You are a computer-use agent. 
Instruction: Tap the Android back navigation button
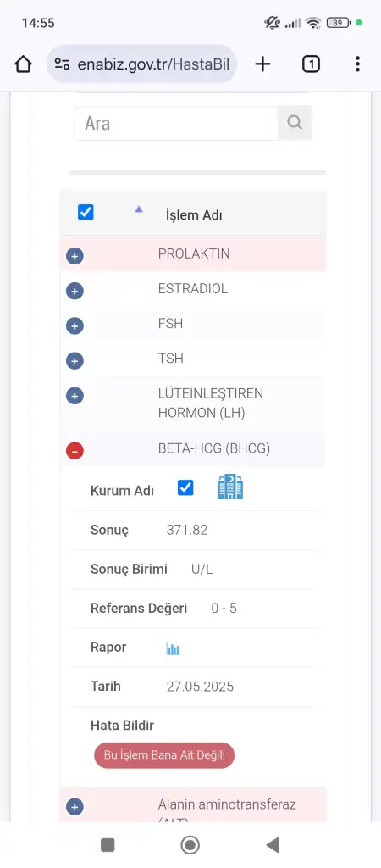272,845
